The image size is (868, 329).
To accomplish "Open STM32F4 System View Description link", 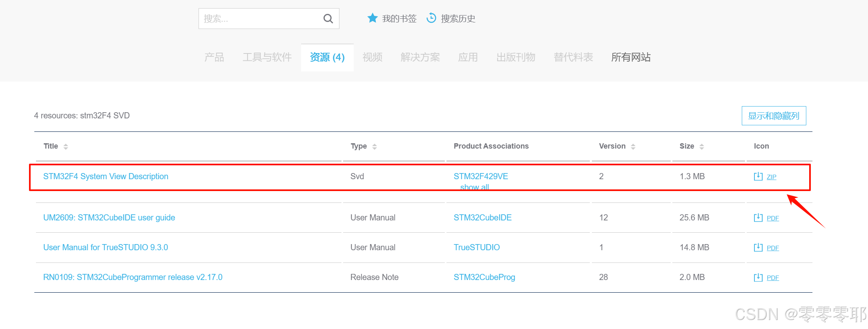I will [106, 176].
